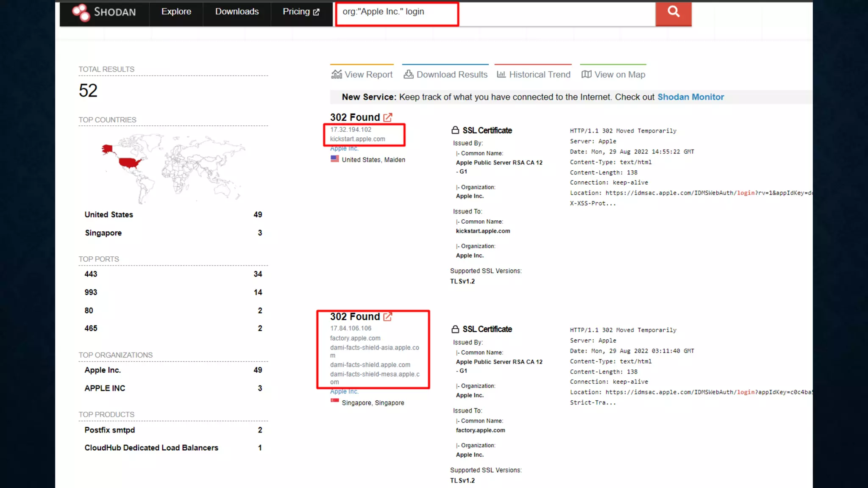
Task: Open external link icon beside first 302 Found
Action: pyautogui.click(x=387, y=117)
